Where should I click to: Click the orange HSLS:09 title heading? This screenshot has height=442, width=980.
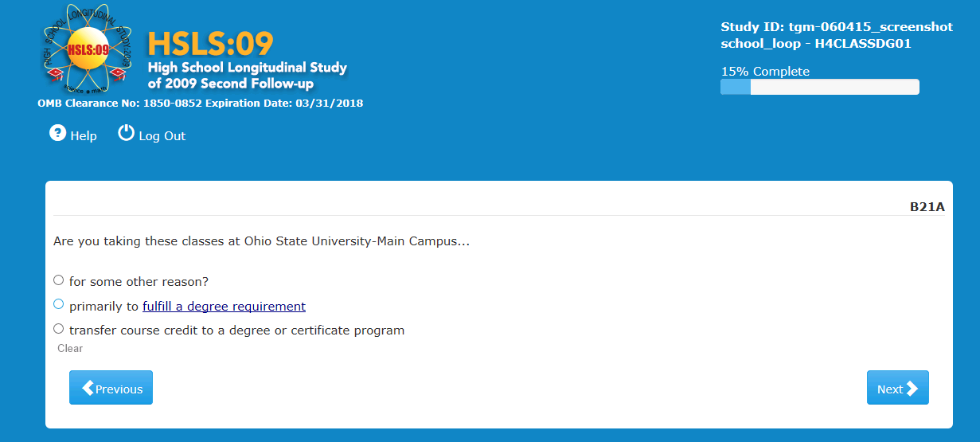click(x=210, y=43)
